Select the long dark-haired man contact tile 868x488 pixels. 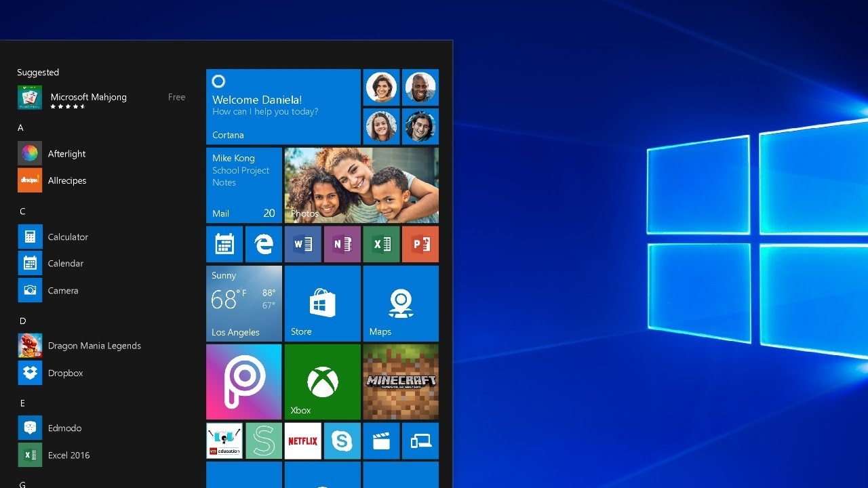420,126
